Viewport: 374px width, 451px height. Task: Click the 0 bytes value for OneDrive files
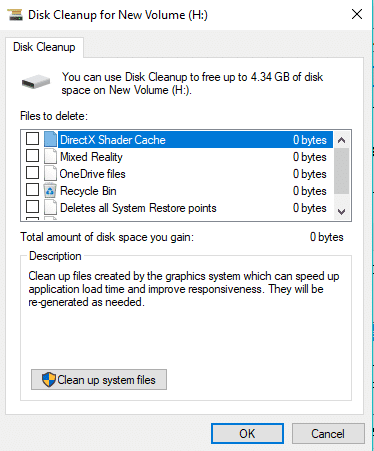(x=310, y=174)
